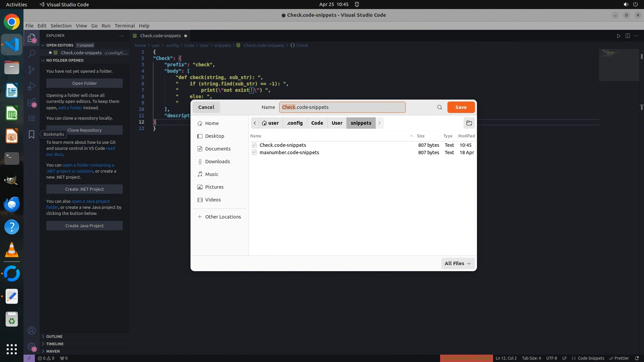Click the Name input field
The width and height of the screenshot is (644, 362).
342,107
